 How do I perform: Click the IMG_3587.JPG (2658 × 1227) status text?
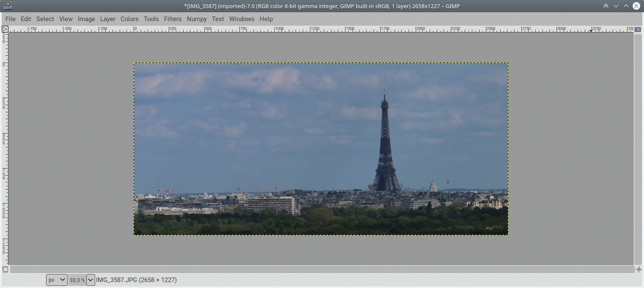[x=136, y=280]
